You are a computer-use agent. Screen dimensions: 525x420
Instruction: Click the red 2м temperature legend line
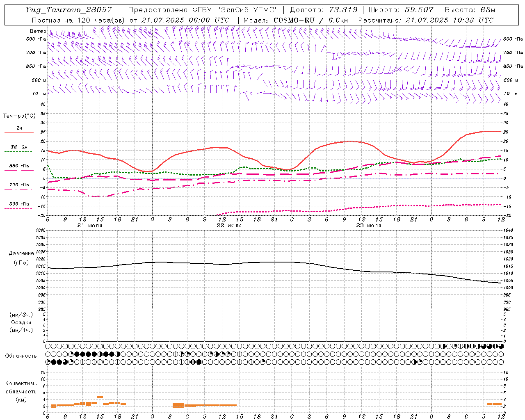19,132
